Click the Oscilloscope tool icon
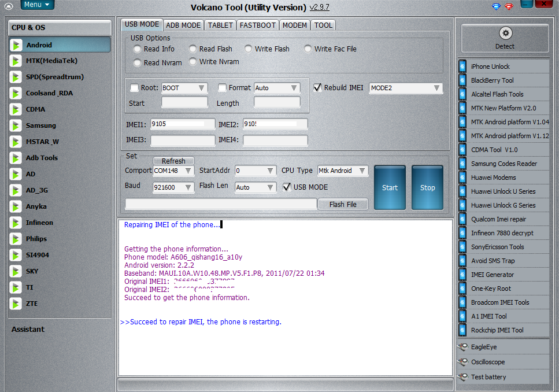 (462, 362)
